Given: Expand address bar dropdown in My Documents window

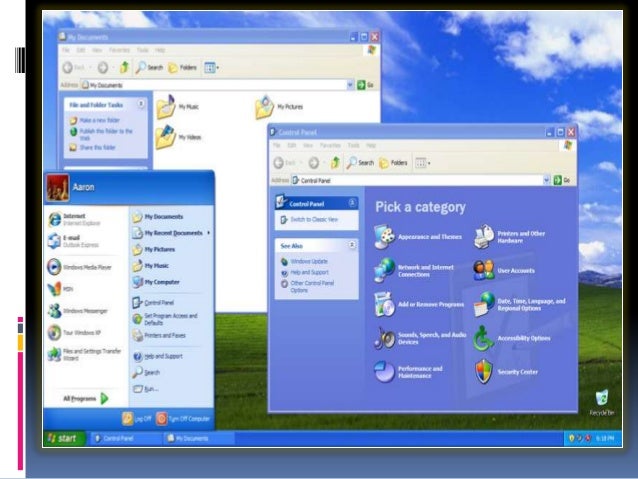Looking at the screenshot, I should tap(350, 85).
